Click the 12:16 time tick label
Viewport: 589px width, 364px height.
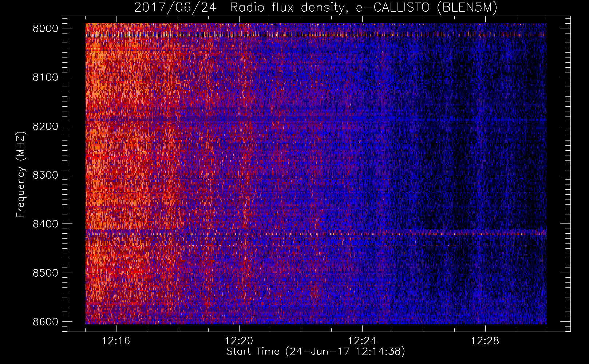click(116, 341)
